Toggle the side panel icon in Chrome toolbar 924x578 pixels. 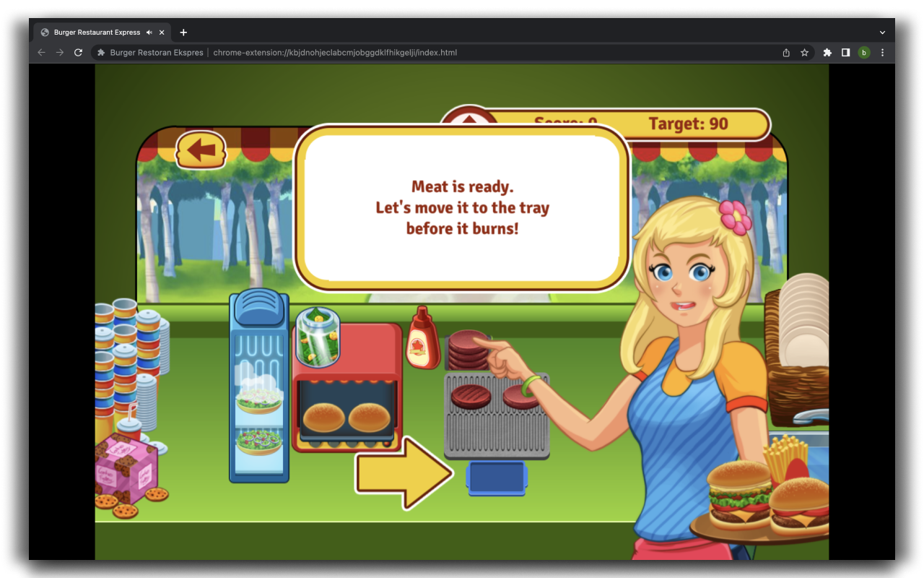tap(845, 52)
